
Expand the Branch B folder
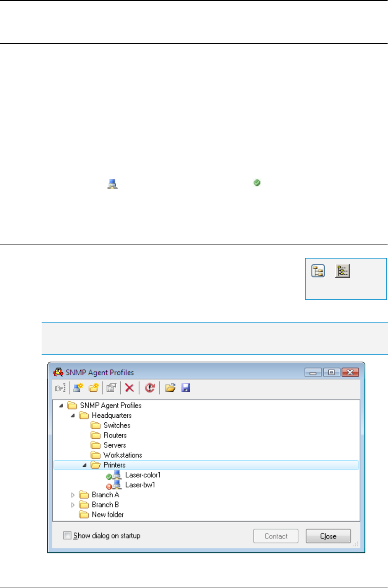[x=73, y=505]
